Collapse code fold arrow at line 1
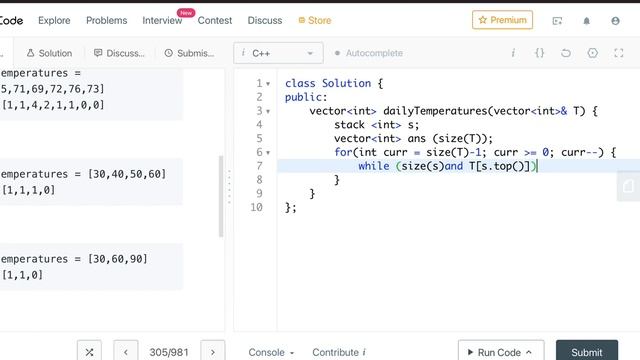This screenshot has width=640, height=360. (x=268, y=84)
